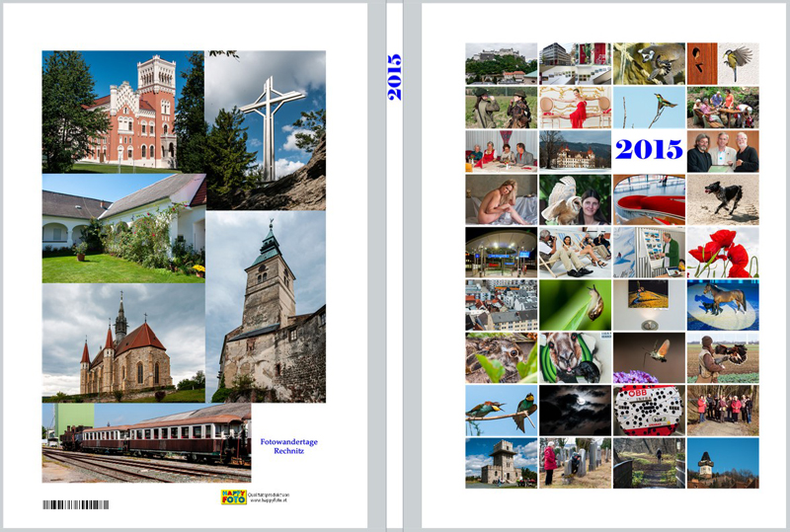Click the animal face with green halter thumbnail
Screen dimensions: 790x532
(x=575, y=357)
